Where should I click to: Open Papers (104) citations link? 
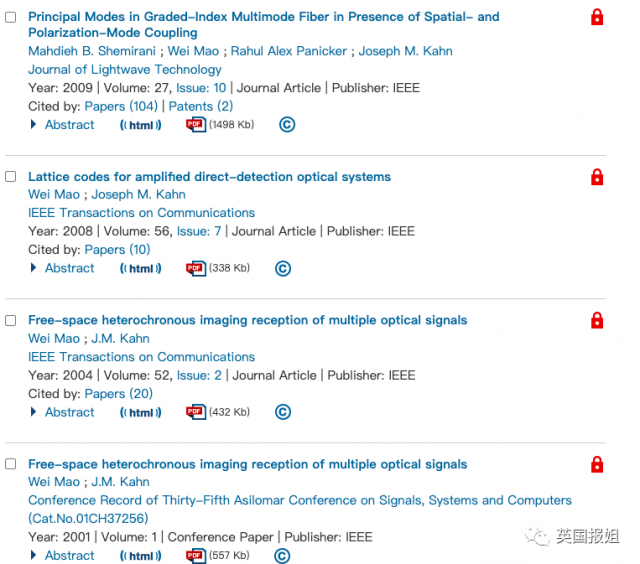coord(121,106)
